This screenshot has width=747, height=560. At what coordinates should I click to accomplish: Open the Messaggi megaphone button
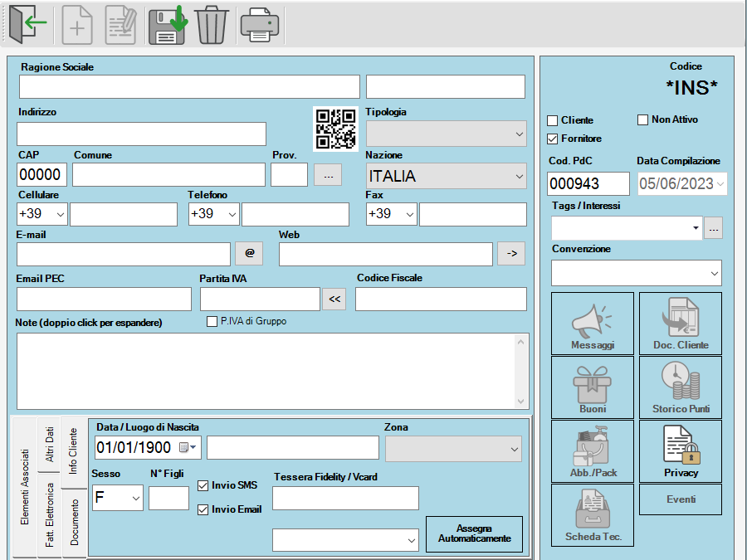click(592, 324)
